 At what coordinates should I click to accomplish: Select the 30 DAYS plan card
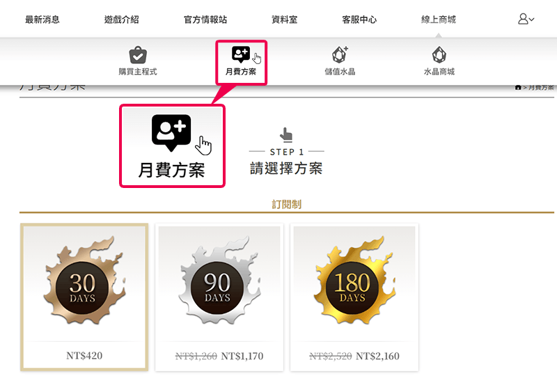[x=84, y=297]
